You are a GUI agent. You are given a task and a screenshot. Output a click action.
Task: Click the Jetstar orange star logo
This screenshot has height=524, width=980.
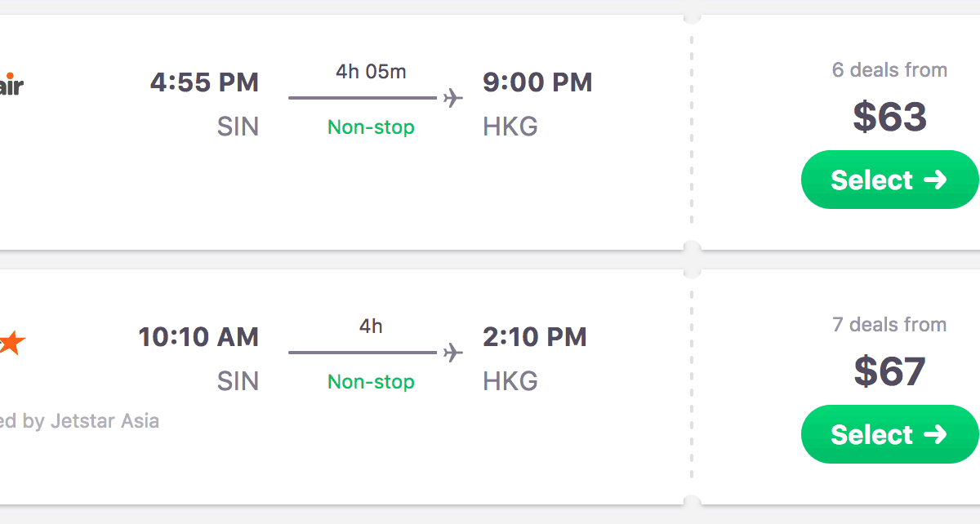(11, 343)
